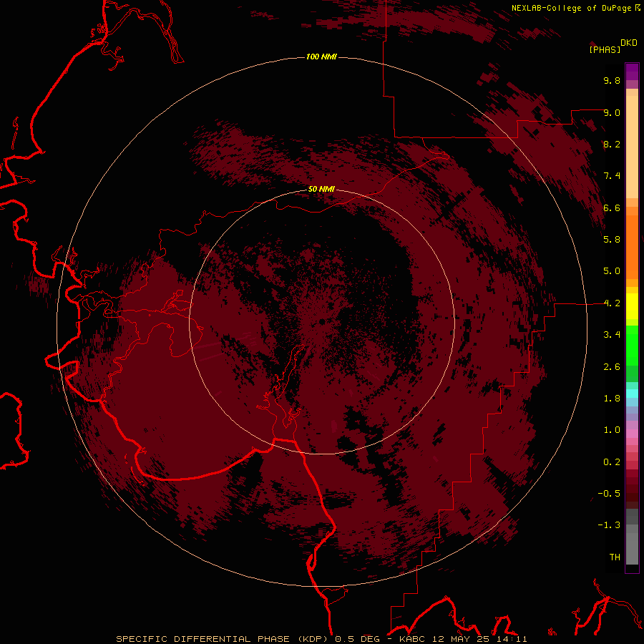This screenshot has width=644, height=644.
Task: Click the 8.2 value on the color scale
Action: pos(612,144)
